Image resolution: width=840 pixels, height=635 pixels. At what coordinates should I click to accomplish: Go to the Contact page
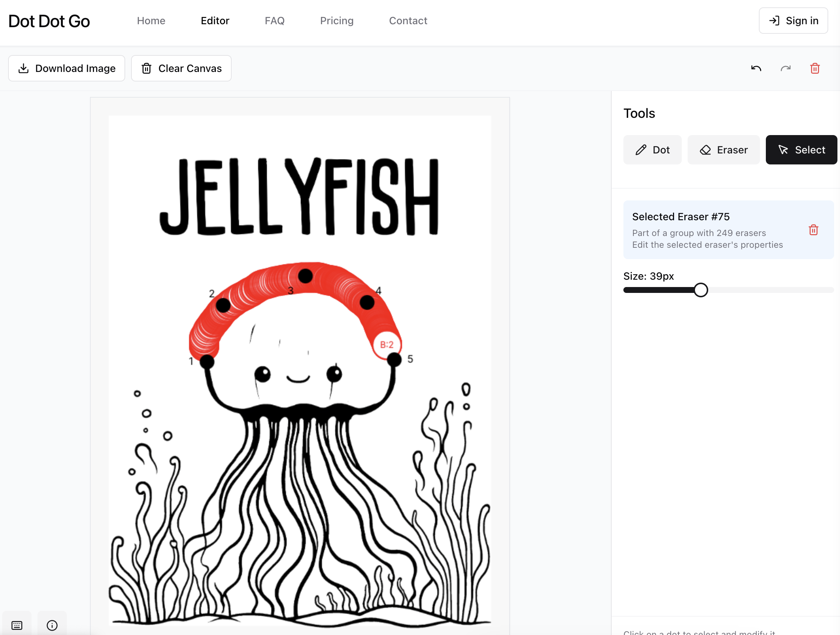click(408, 21)
